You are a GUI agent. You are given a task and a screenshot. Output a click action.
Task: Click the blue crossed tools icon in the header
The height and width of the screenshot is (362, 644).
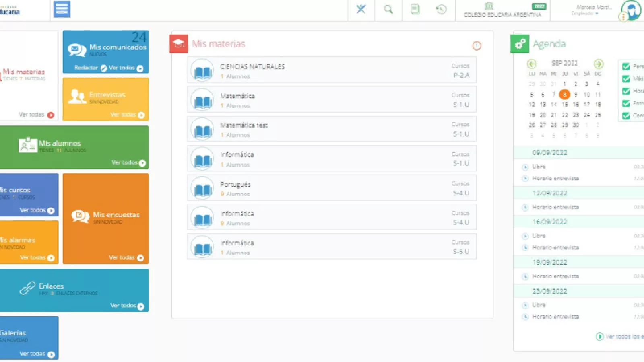tap(361, 9)
